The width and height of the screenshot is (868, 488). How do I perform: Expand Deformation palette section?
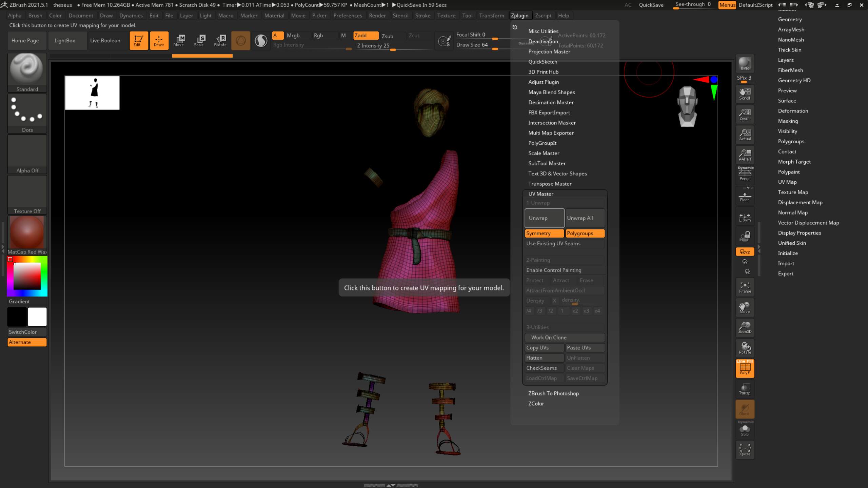click(793, 111)
